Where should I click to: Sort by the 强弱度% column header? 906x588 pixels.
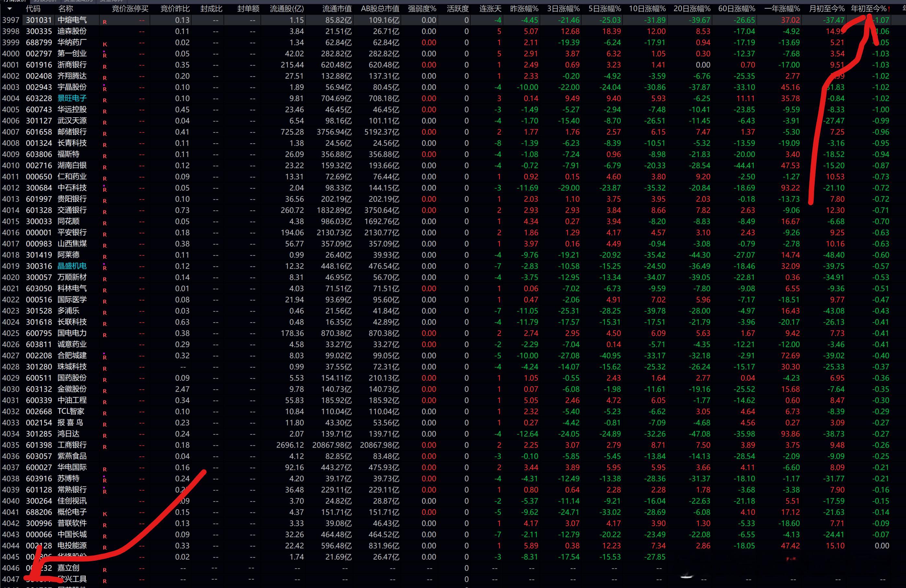422,9
